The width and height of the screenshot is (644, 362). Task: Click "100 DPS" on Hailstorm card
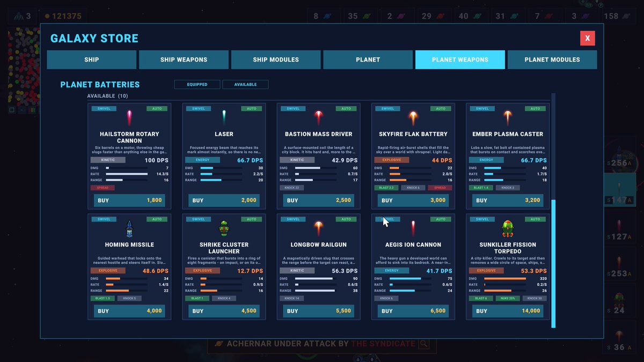[x=156, y=160]
